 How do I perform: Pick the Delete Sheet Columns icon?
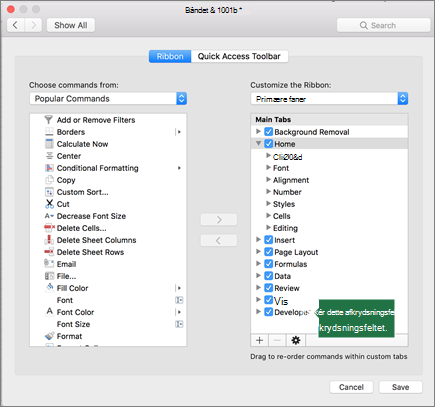(49, 240)
